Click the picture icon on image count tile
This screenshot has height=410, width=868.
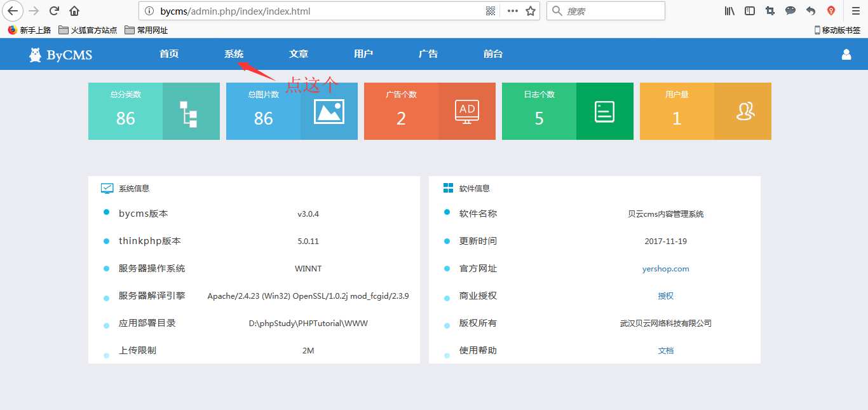[x=329, y=111]
